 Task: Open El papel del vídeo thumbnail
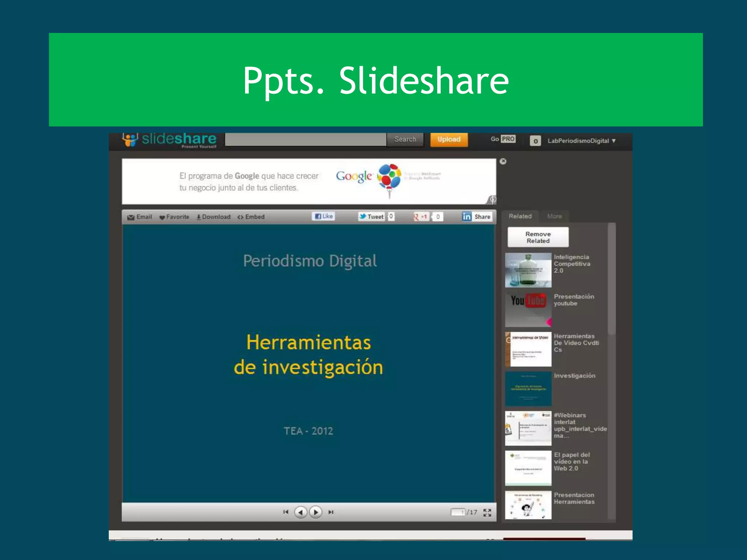coord(528,468)
